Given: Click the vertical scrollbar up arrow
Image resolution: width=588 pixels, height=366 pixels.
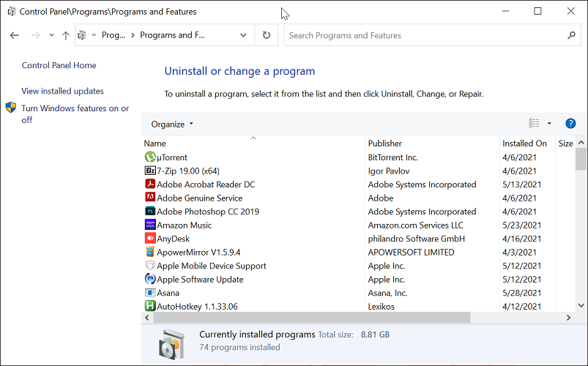Looking at the screenshot, I should point(581,143).
